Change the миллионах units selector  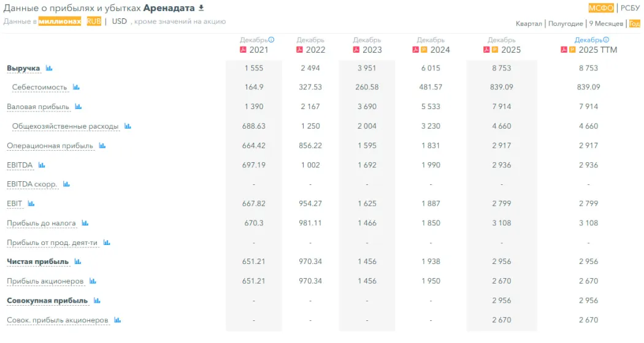[x=59, y=21]
